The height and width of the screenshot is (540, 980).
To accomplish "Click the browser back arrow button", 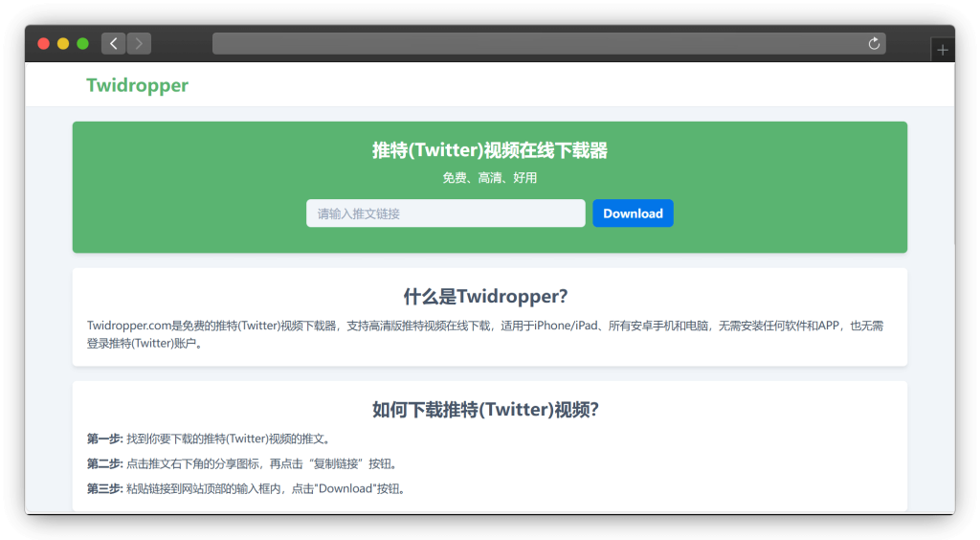I will click(x=114, y=43).
